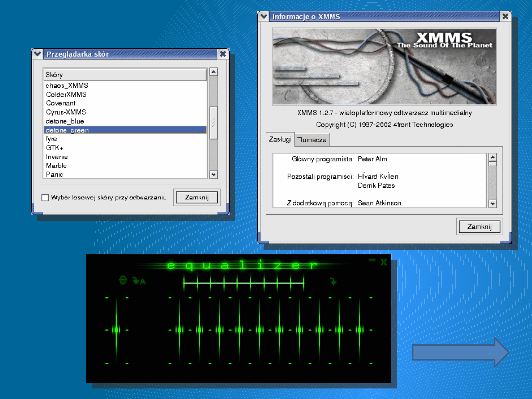
Task: Toggle the equalizer Auto button icon
Action: point(139,281)
